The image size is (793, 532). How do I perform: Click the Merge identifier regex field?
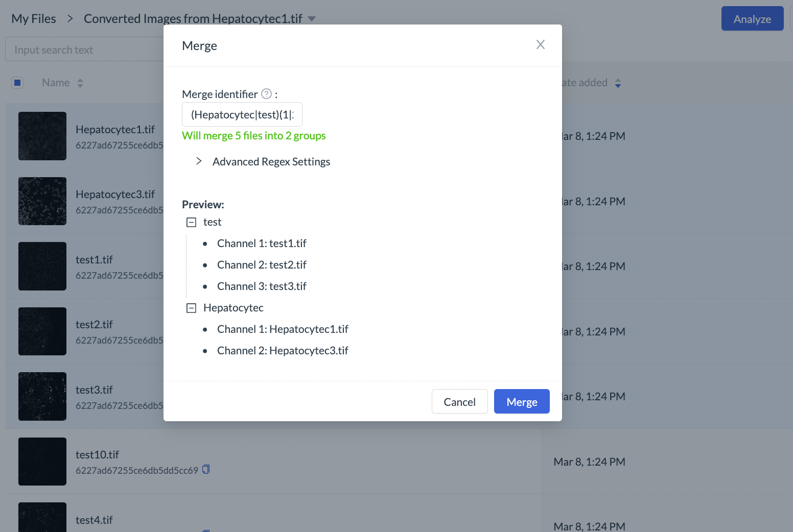pos(242,114)
